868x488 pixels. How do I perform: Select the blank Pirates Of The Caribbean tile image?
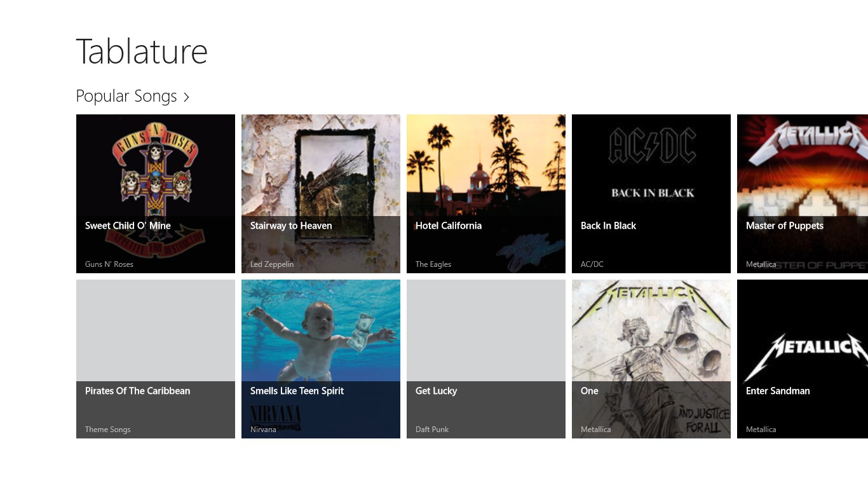click(156, 330)
